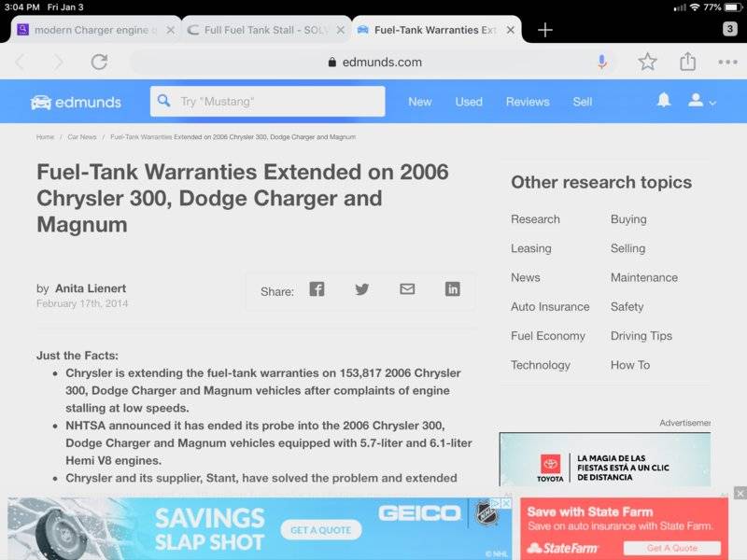Tap the 3:04 PM clock in status bar
Viewport: 747px width, 560px height.
click(21, 7)
